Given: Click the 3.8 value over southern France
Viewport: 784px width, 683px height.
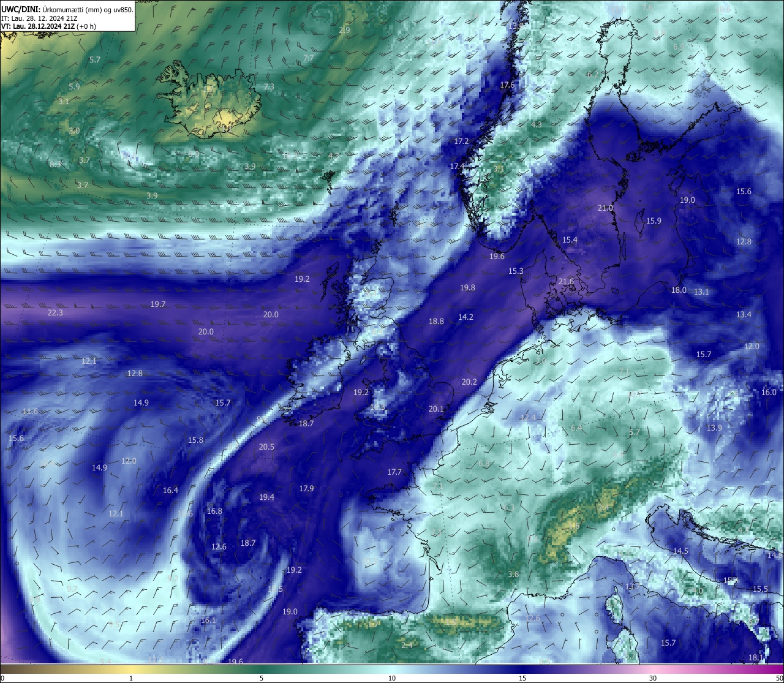Looking at the screenshot, I should click(x=513, y=575).
